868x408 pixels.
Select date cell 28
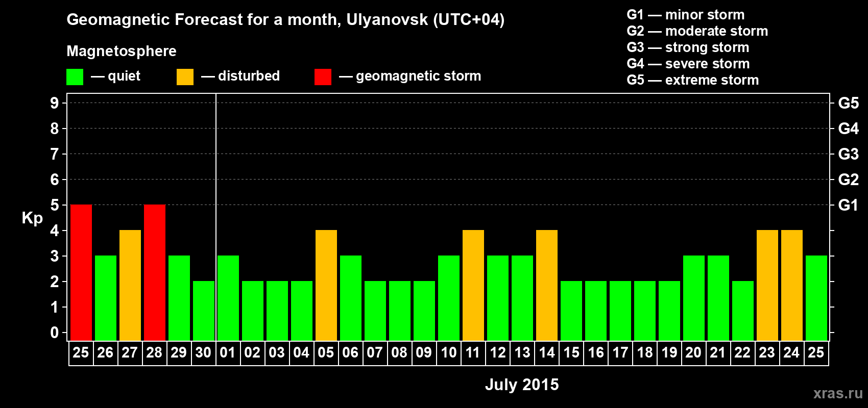tap(155, 353)
